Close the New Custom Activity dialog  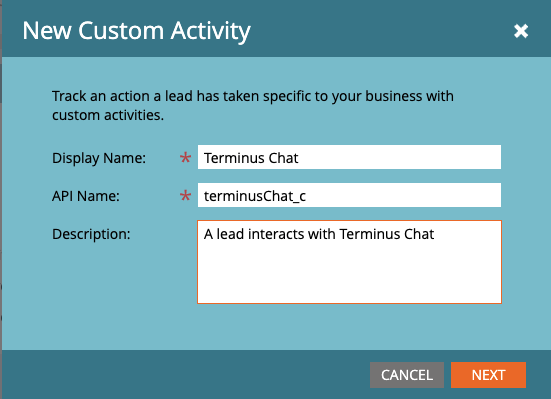pos(521,31)
